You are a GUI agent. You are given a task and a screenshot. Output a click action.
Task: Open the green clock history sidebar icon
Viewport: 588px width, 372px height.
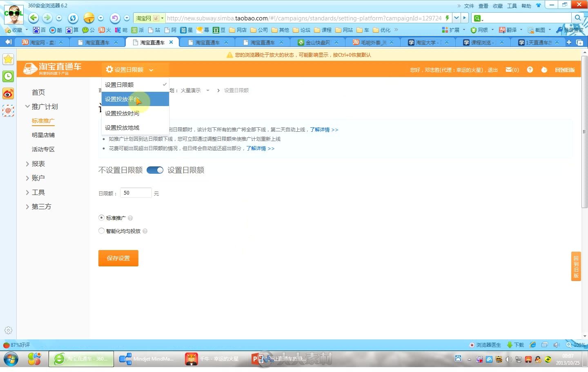coord(8,76)
